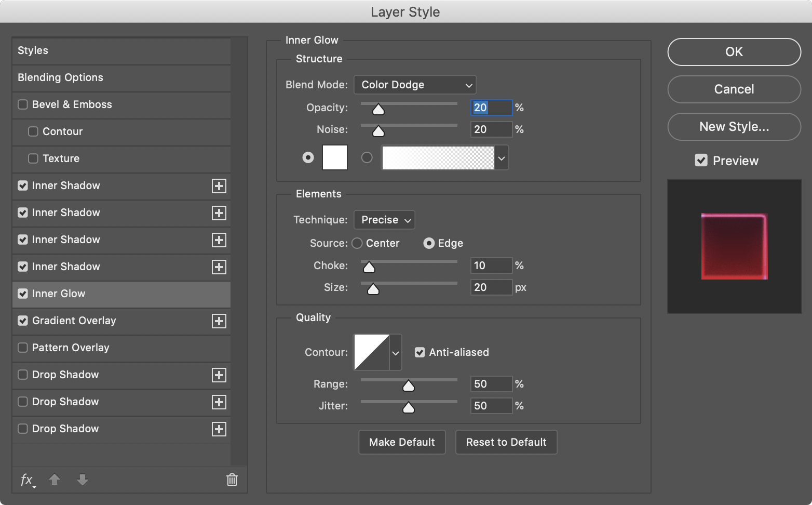
Task: Open the Styles section in sidebar
Action: tap(33, 50)
